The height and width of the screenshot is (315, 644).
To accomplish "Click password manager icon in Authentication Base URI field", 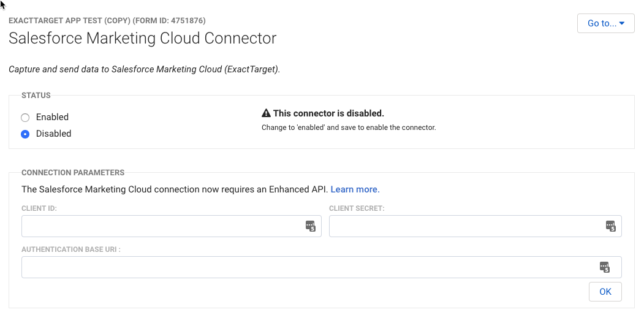I will click(x=605, y=267).
